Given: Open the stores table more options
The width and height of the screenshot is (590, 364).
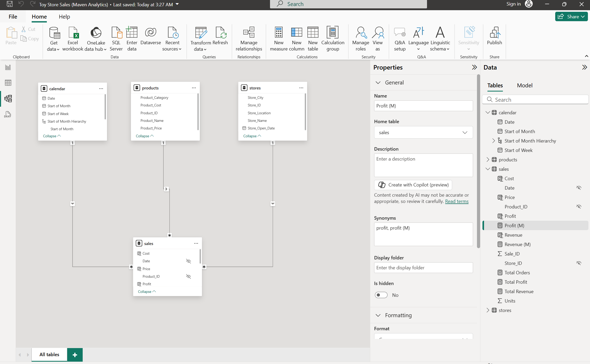Looking at the screenshot, I should click(x=301, y=88).
